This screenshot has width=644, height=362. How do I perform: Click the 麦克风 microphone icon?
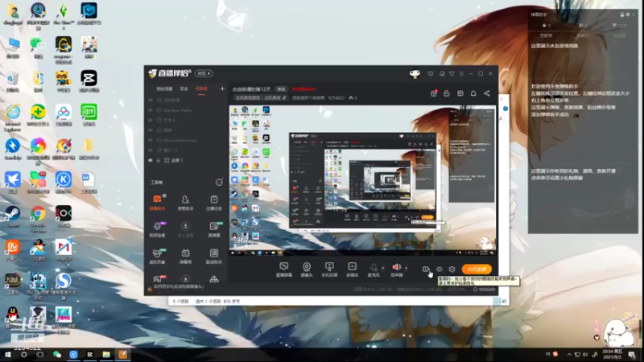(374, 268)
